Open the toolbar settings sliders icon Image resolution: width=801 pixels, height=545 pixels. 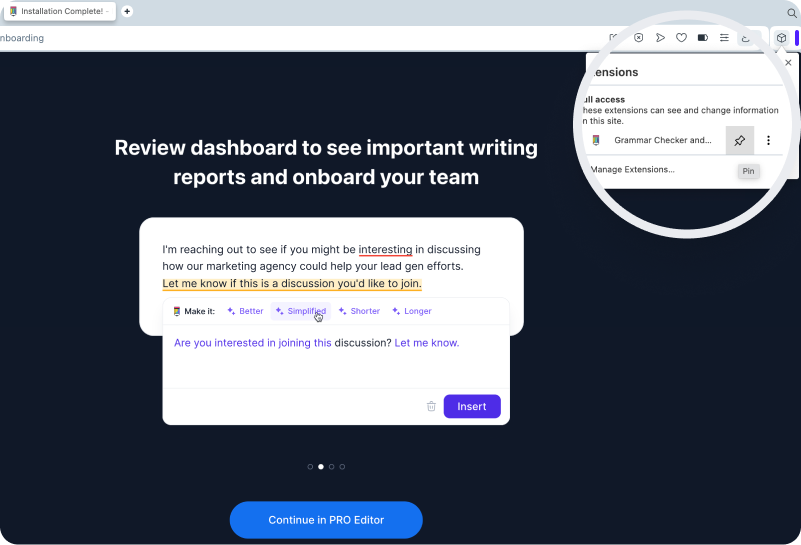[x=724, y=38]
